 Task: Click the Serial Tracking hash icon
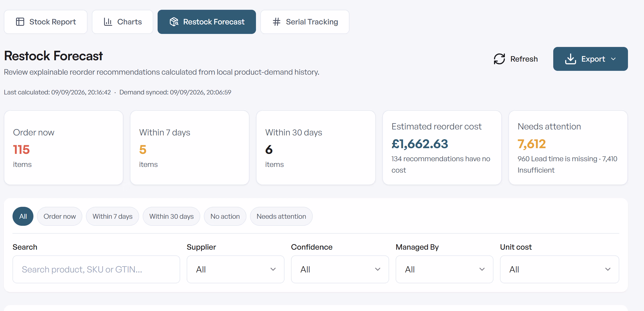click(x=276, y=22)
